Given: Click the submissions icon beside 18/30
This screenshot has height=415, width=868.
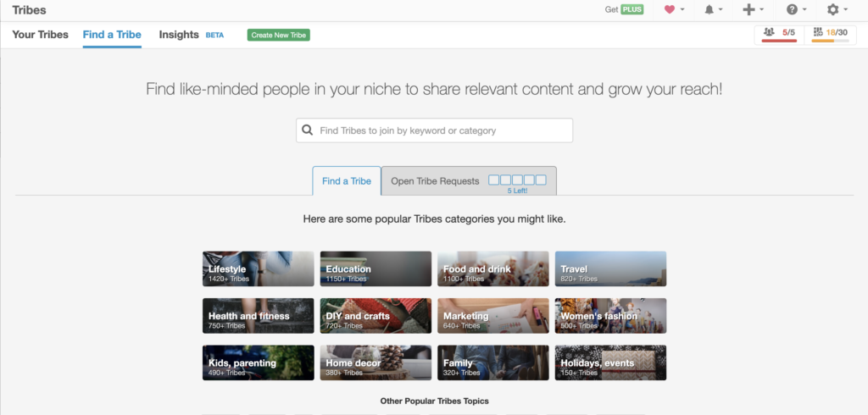Looking at the screenshot, I should coord(818,32).
